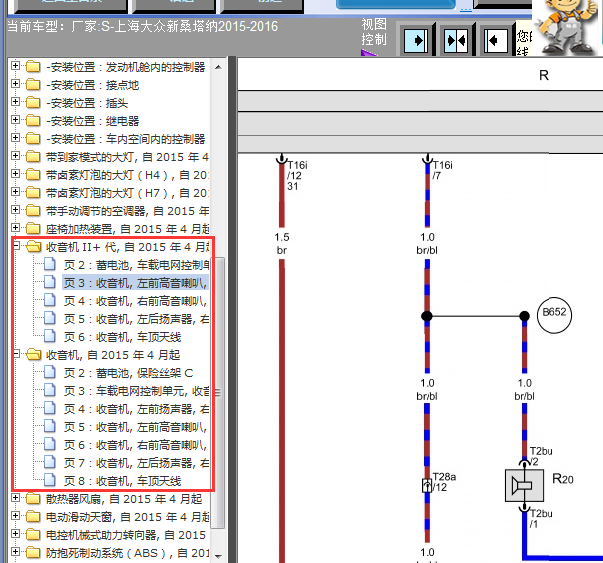This screenshot has height=563, width=603.
Task: Click the T2bu/2 connector label
Action: tap(541, 456)
